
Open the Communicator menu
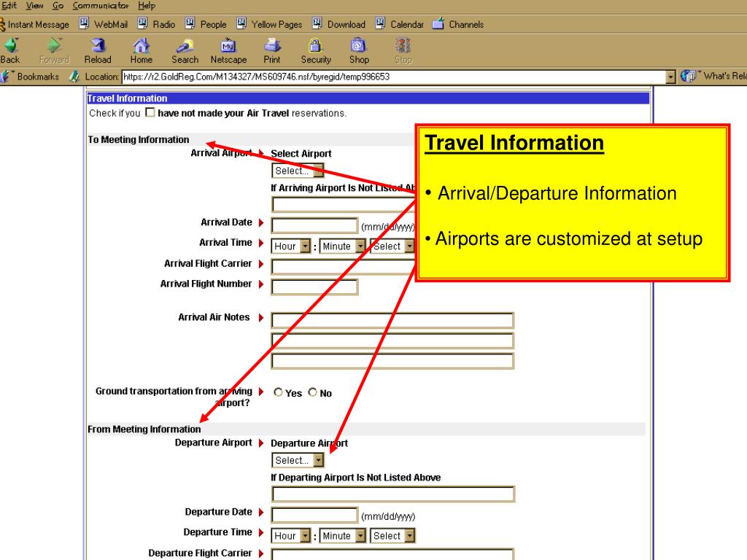pos(101,6)
